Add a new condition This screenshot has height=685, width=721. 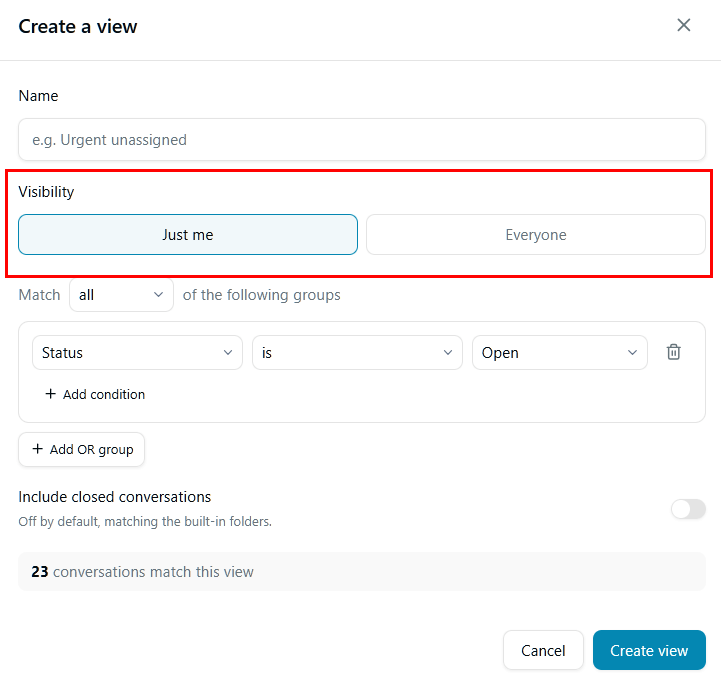coord(95,394)
